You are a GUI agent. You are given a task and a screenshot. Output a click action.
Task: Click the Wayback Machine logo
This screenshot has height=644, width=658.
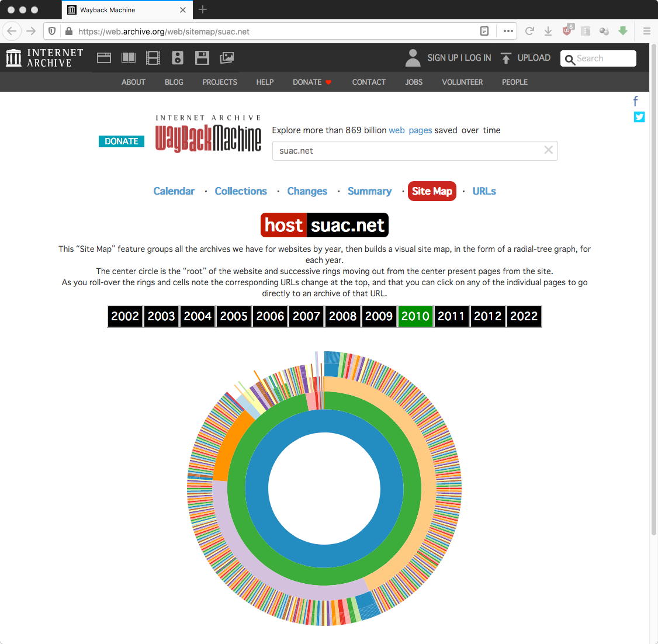[x=208, y=133]
